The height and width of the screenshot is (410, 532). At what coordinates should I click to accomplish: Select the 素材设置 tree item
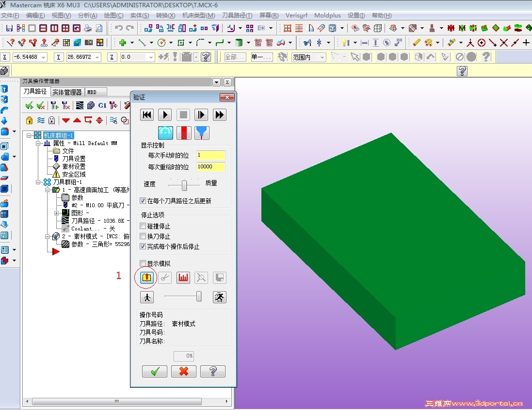click(74, 166)
